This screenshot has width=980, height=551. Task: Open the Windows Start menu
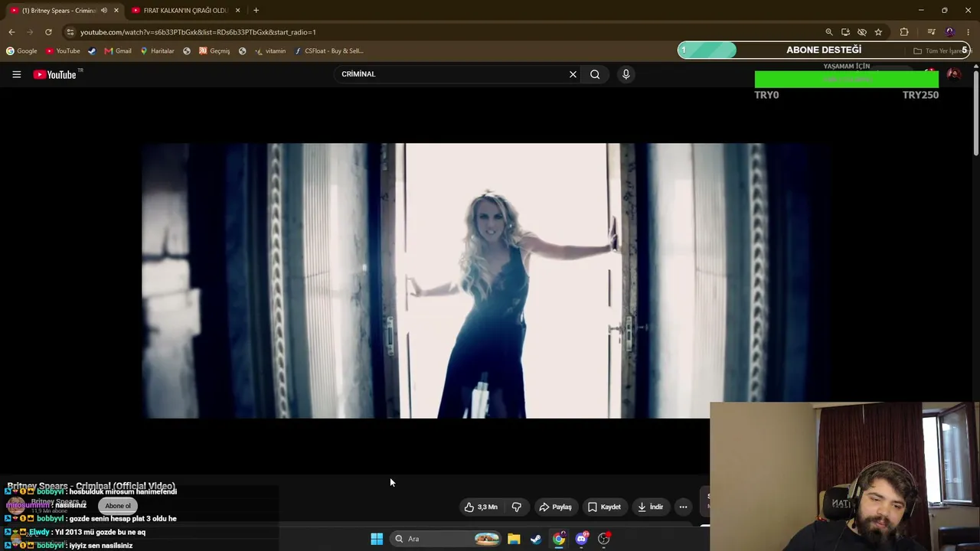pyautogui.click(x=377, y=539)
